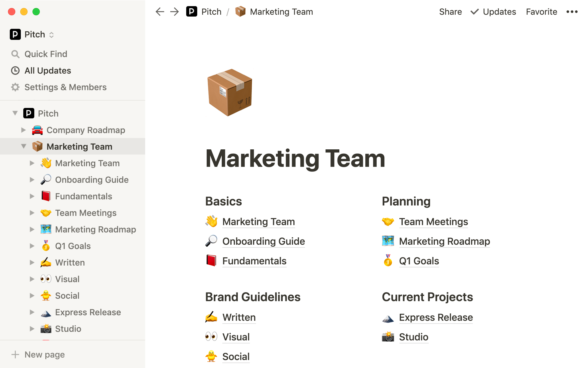This screenshot has width=588, height=368.
Task: Collapse the Marketing Team sidebar section
Action: click(24, 147)
